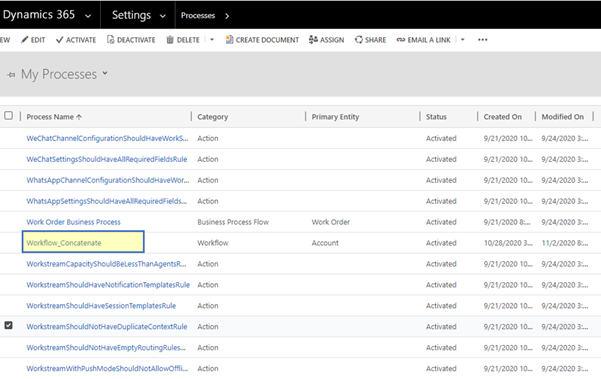Viewport: 601px width, 379px height.
Task: Click the Deactivate document icon
Action: pyautogui.click(x=110, y=39)
